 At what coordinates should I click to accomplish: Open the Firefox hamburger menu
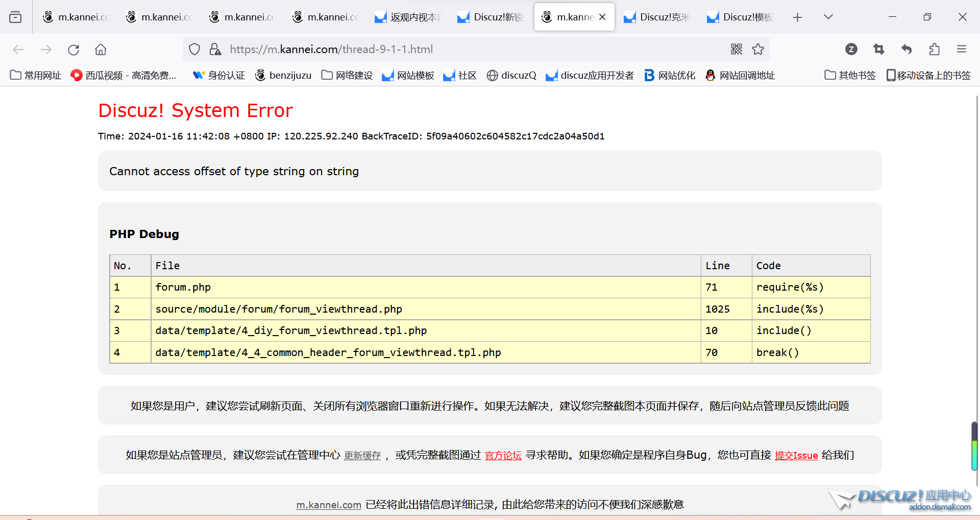pos(962,49)
